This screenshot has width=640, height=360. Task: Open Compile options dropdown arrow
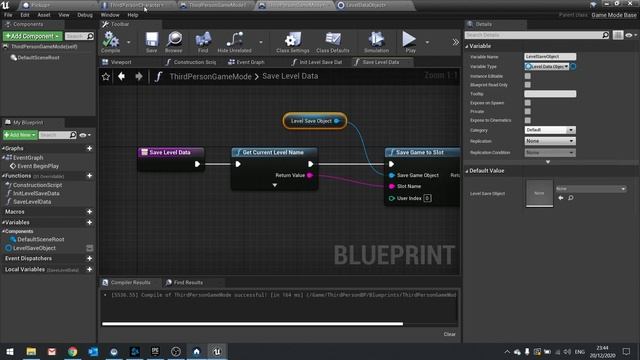click(128, 42)
